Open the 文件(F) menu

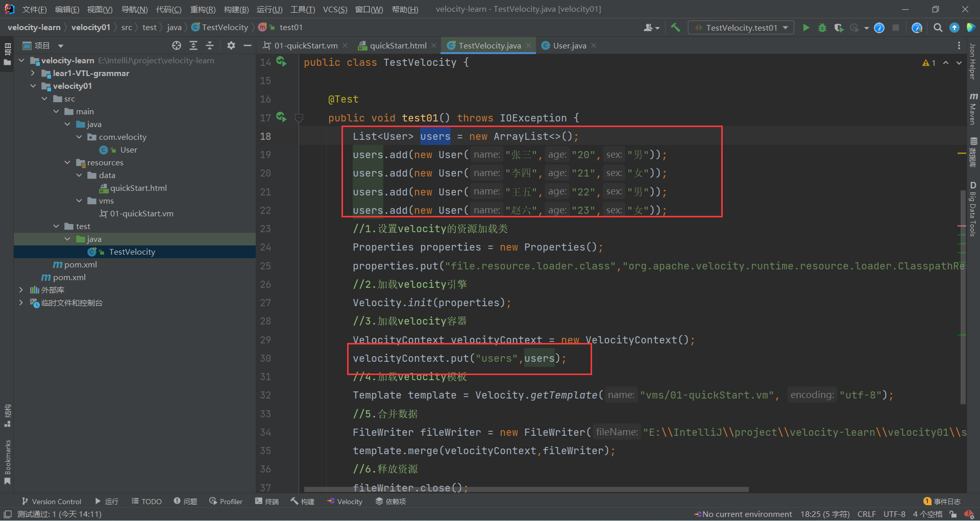(x=34, y=9)
